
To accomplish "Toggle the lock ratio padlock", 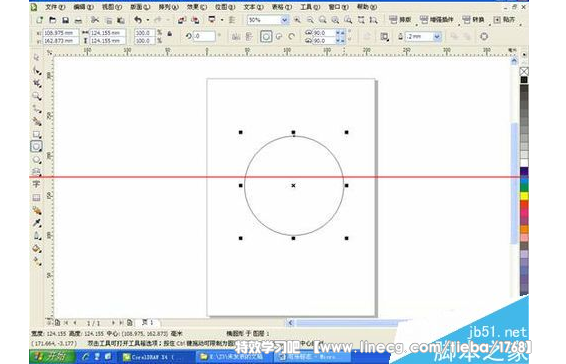I will [x=169, y=34].
